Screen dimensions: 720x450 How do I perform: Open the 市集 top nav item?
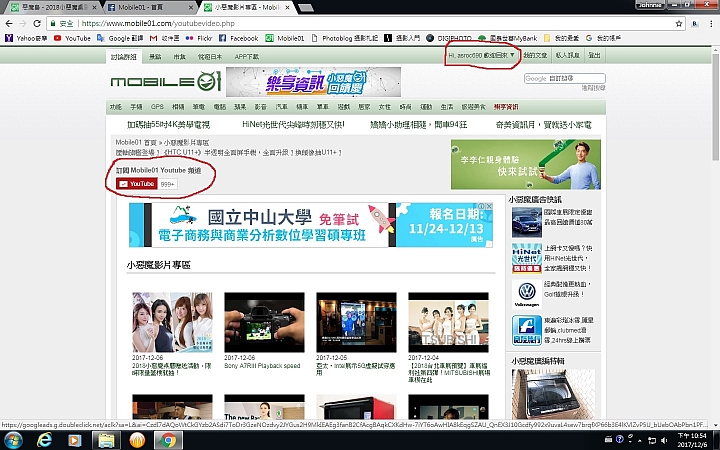click(179, 56)
